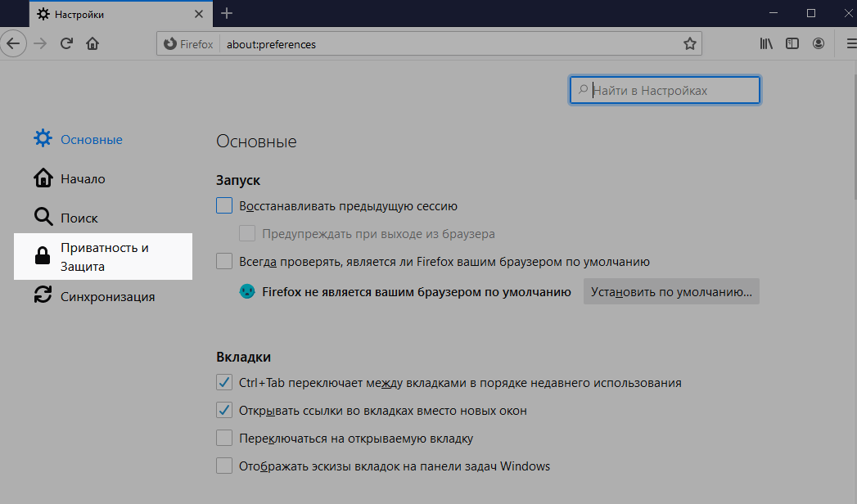The height and width of the screenshot is (504, 857).
Task: Open the home page via house icon
Action: 92,43
